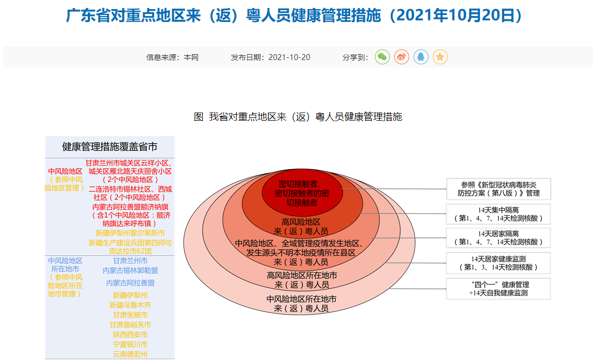Click 甘肃兰州市 in the blue city list
The height and width of the screenshot is (364, 598).
(x=130, y=261)
